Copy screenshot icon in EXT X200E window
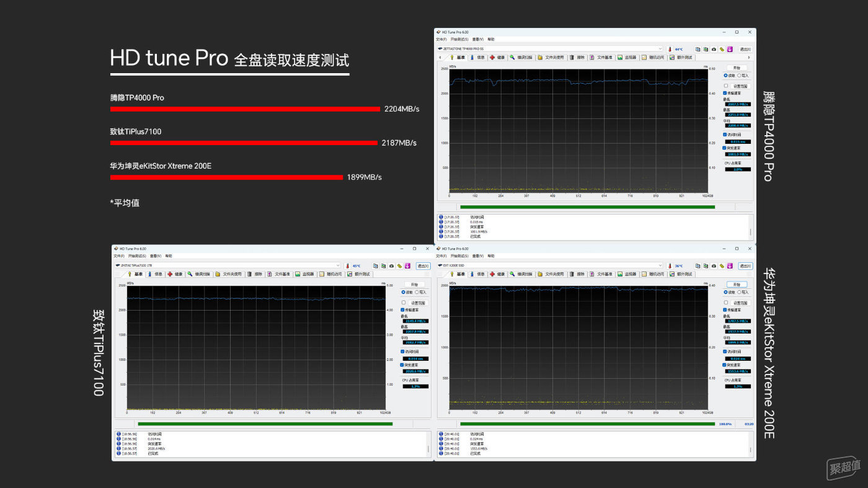868x488 pixels. click(x=706, y=266)
